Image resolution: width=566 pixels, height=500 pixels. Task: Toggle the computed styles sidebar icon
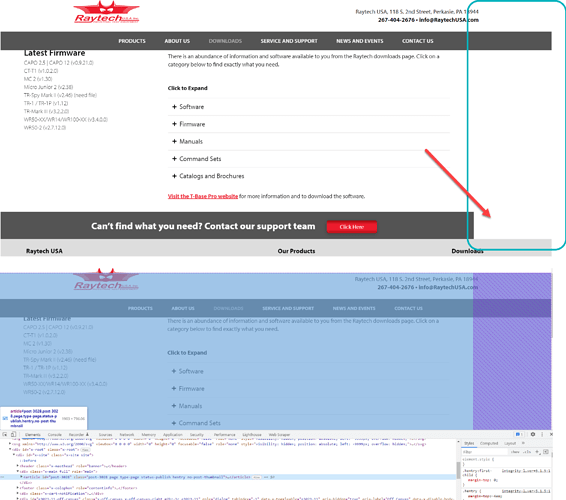point(546,452)
